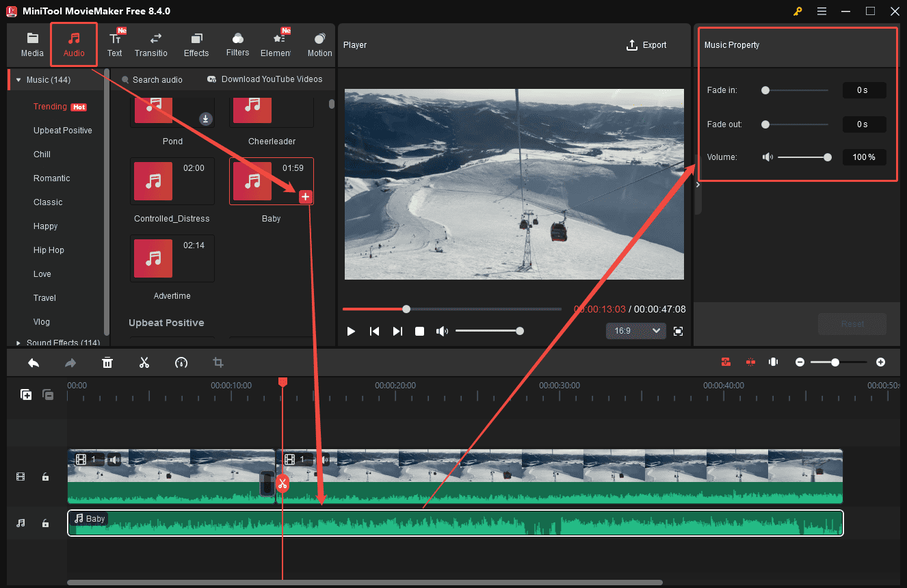Expand the Sound Effects (114) section
This screenshot has height=588, width=907.
pyautogui.click(x=18, y=343)
